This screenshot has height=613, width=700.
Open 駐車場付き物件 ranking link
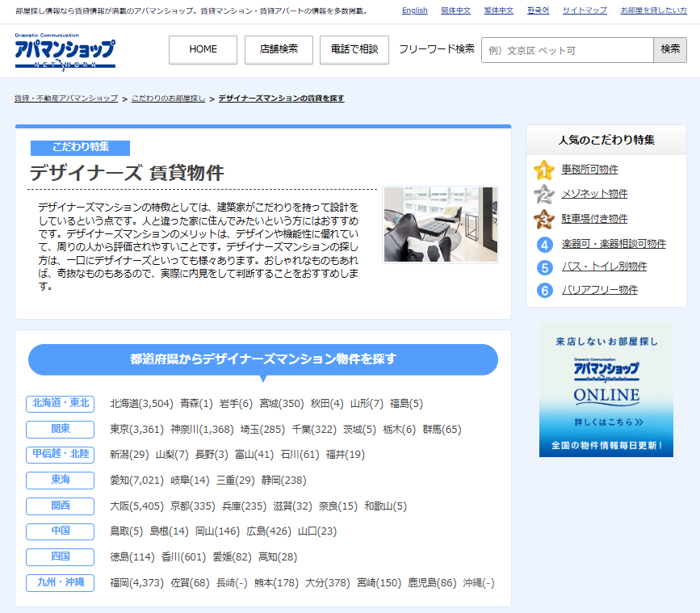coord(595,219)
